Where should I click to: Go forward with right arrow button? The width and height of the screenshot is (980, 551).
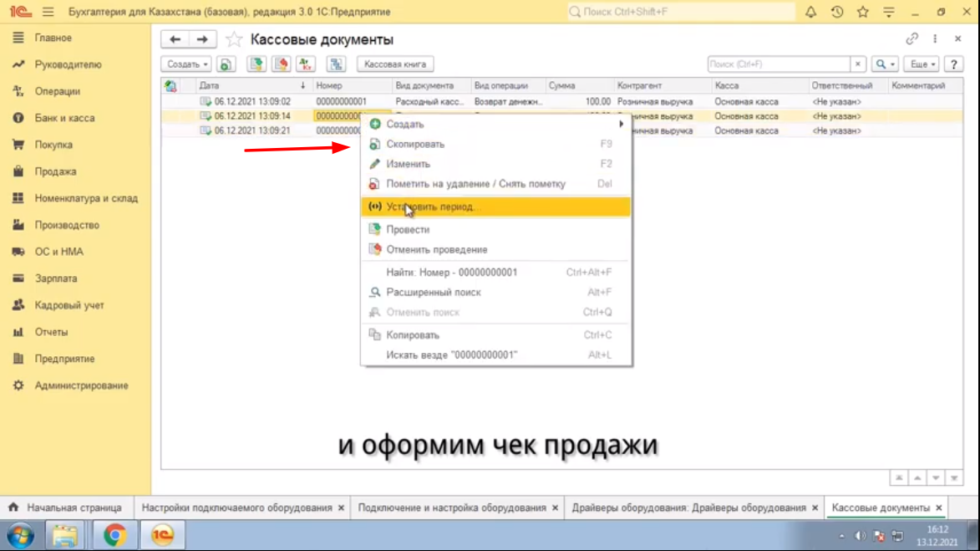202,39
